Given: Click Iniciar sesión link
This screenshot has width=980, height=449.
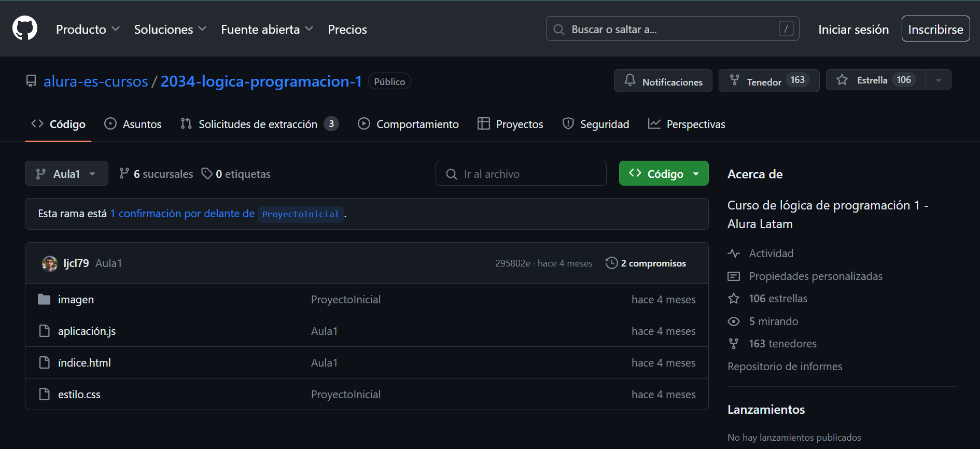Looking at the screenshot, I should [853, 30].
